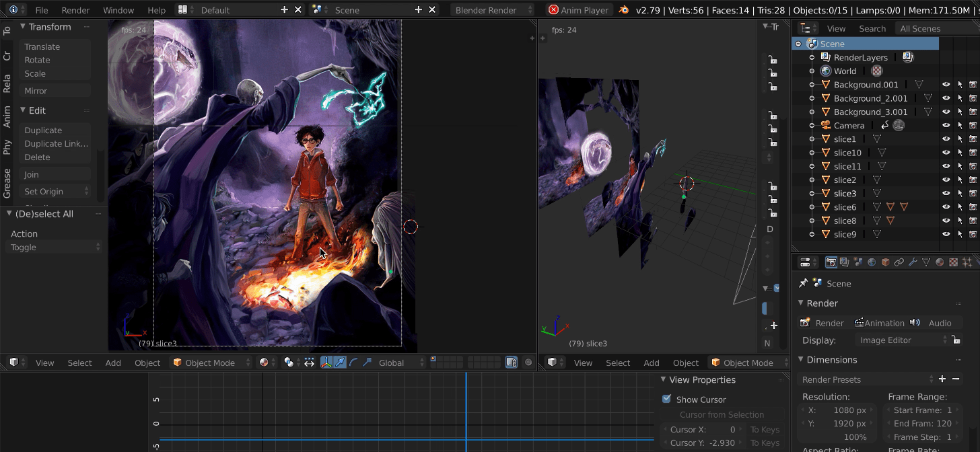
Task: Open the World properties tab icon
Action: click(x=872, y=262)
